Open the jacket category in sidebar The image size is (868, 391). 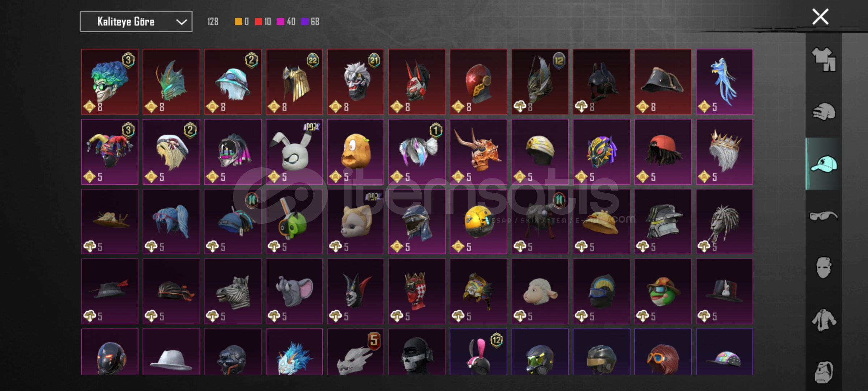coord(824,320)
